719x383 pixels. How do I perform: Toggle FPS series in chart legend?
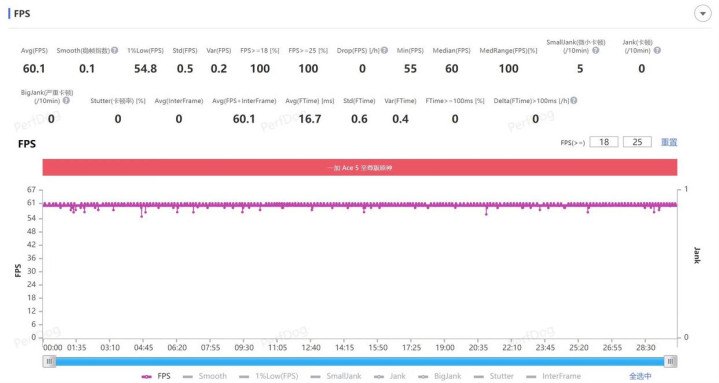pyautogui.click(x=156, y=376)
